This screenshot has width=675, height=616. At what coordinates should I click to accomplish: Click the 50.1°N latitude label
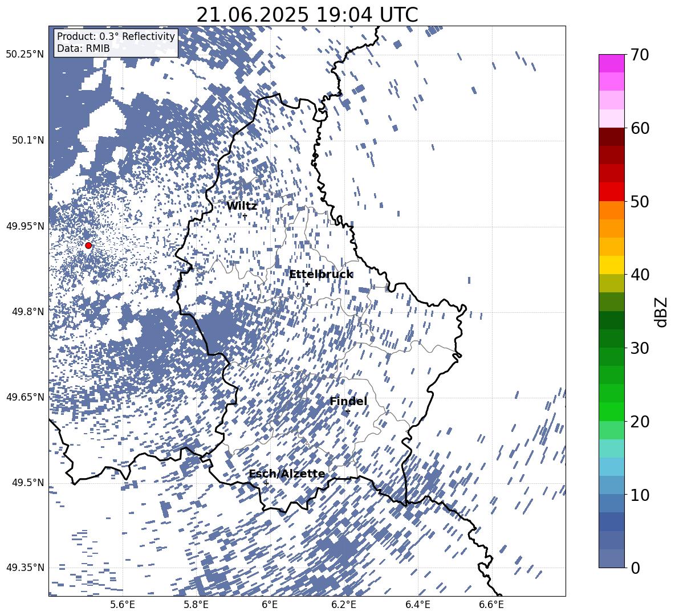coord(28,141)
